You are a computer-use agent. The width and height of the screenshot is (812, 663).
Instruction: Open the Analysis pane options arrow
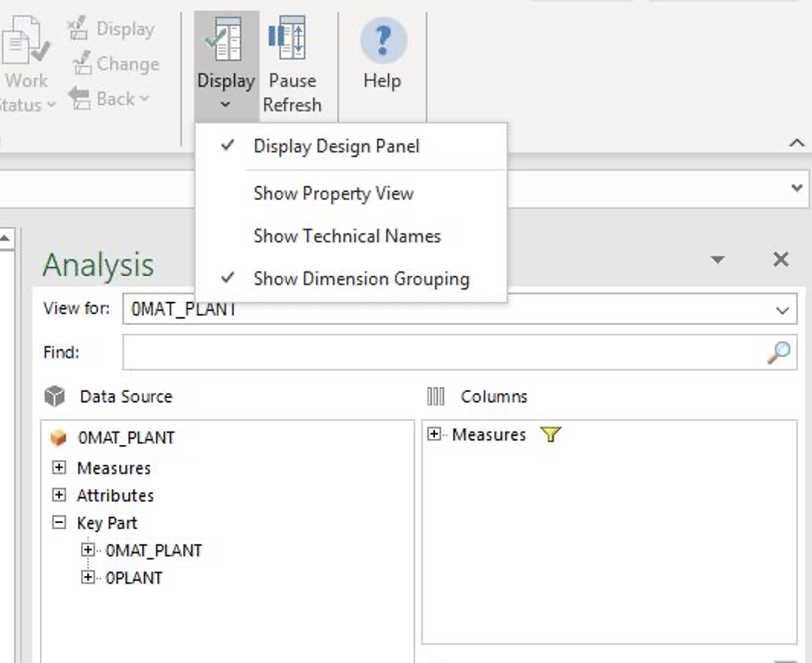coord(718,260)
